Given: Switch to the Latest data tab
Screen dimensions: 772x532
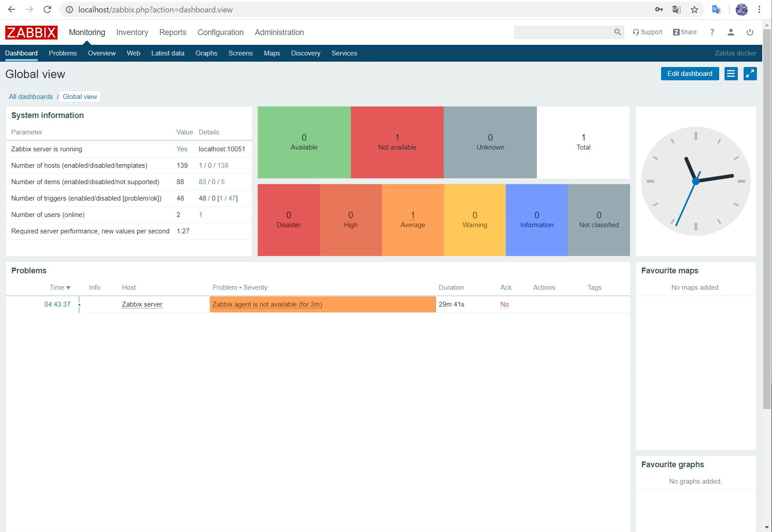Looking at the screenshot, I should 168,53.
